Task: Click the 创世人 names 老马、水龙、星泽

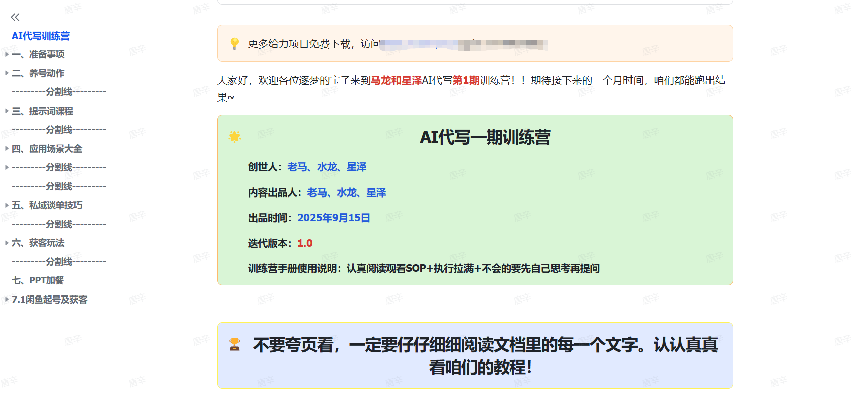Action: click(327, 167)
